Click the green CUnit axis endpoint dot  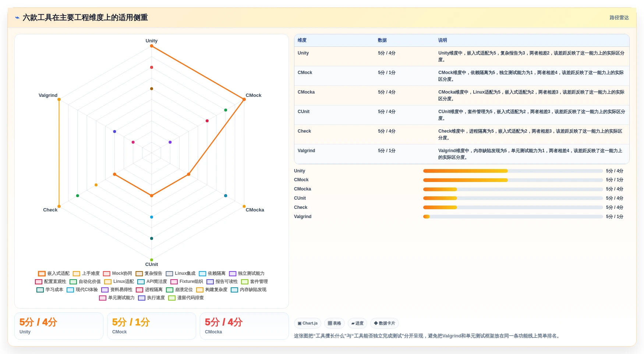[x=152, y=260]
